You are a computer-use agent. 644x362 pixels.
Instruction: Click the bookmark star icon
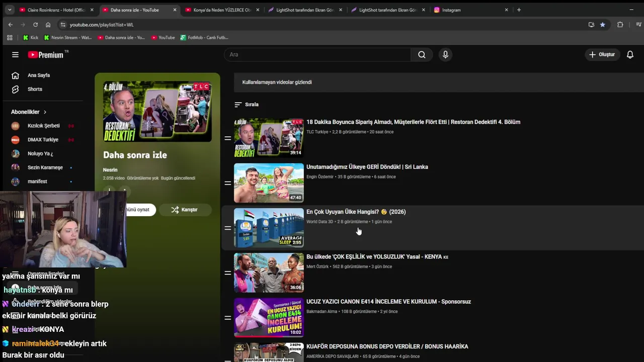point(603,25)
